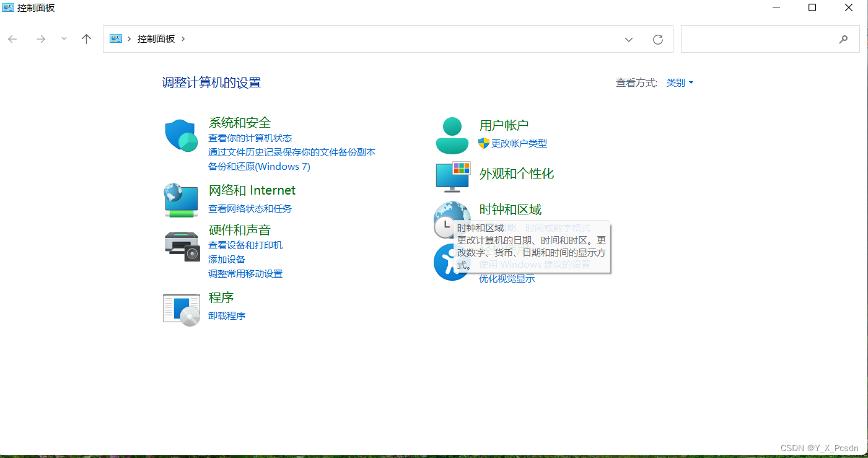Click 查看你的计算机状态 link
This screenshot has width=868, height=458.
click(250, 138)
